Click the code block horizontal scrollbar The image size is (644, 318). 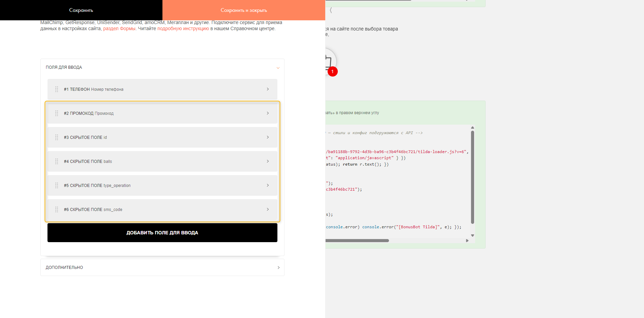(x=357, y=241)
